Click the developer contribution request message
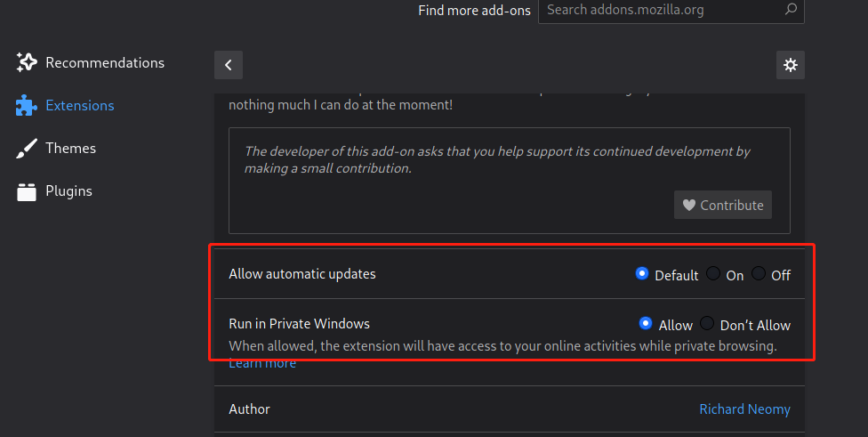The image size is (868, 437). tap(497, 160)
